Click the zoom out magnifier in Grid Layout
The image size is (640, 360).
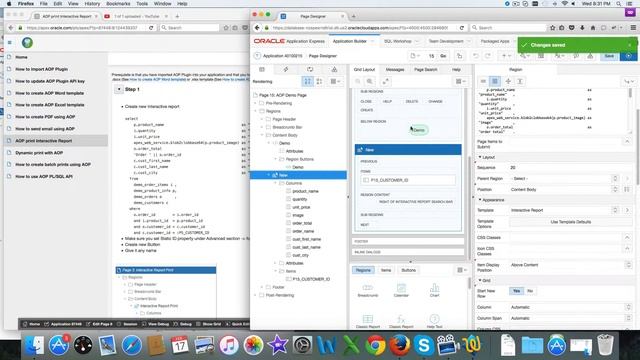click(x=358, y=82)
